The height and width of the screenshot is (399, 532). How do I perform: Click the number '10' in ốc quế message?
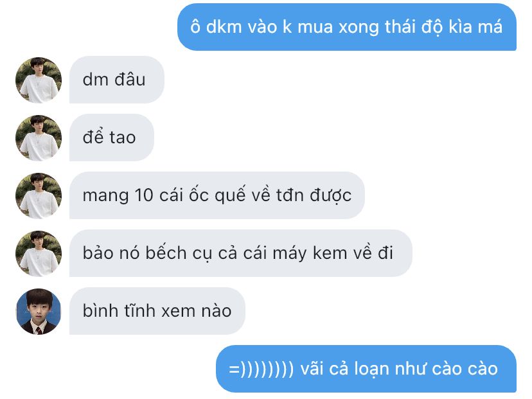pos(144,195)
